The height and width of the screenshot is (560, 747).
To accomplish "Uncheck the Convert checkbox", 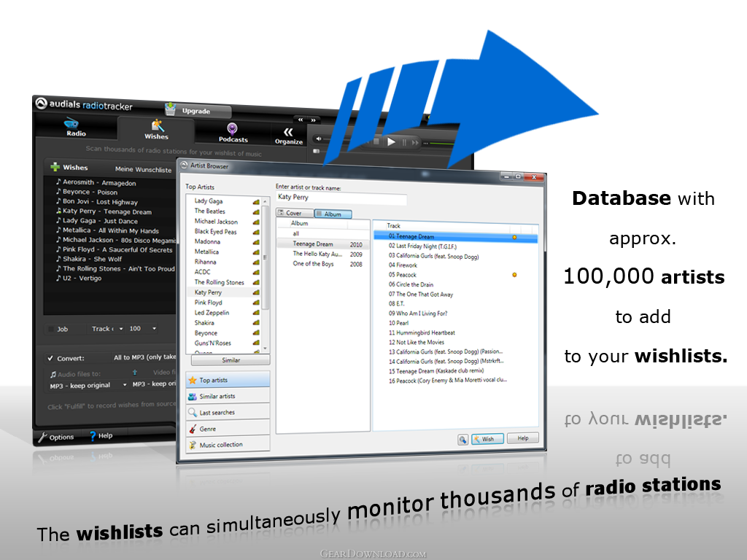I will coord(50,358).
